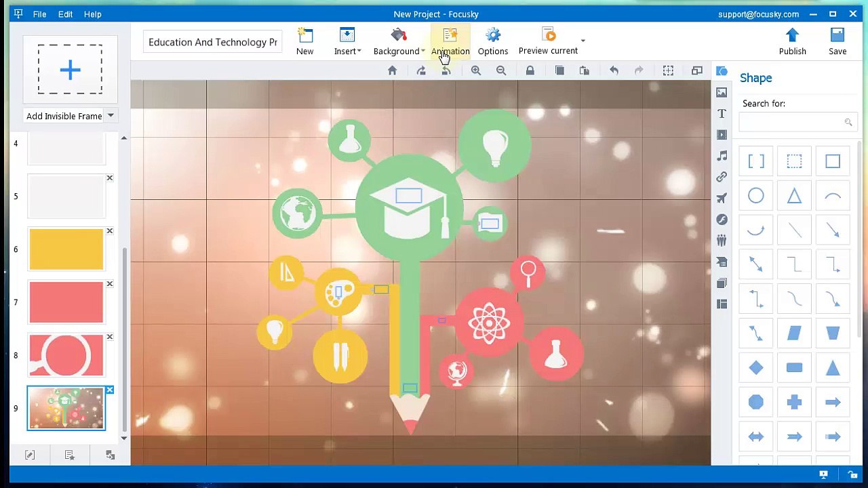868x488 pixels.
Task: Click the add frame plus box
Action: tap(70, 69)
